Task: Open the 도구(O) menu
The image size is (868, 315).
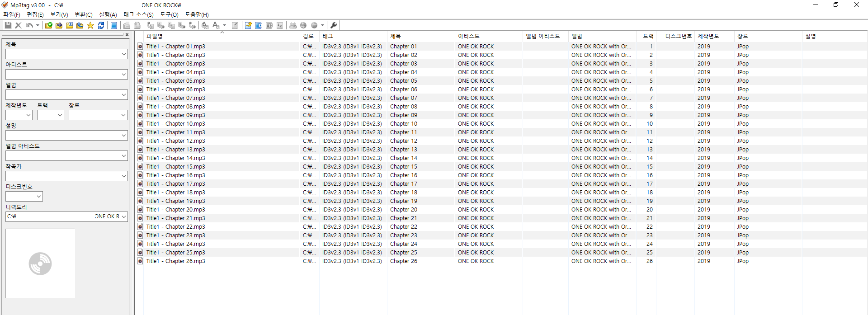Action: 169,14
